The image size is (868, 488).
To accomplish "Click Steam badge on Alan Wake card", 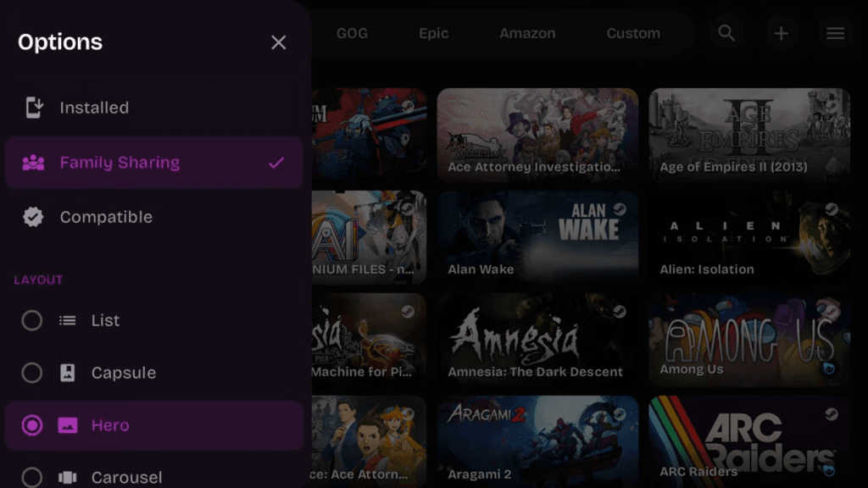I will pyautogui.click(x=620, y=209).
